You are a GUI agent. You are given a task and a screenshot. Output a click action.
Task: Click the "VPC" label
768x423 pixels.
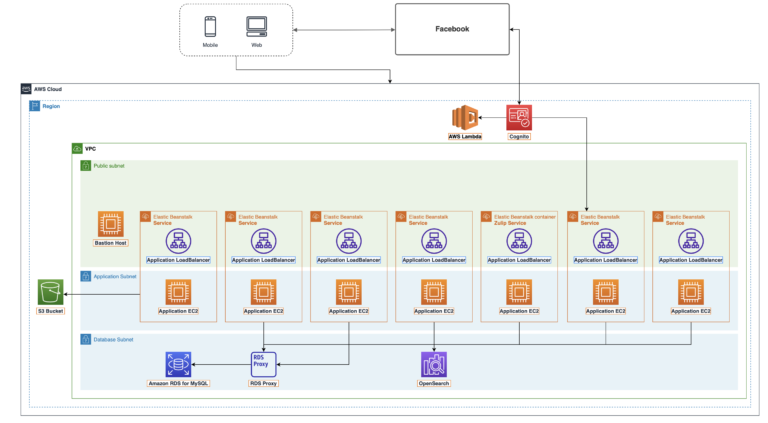click(91, 149)
